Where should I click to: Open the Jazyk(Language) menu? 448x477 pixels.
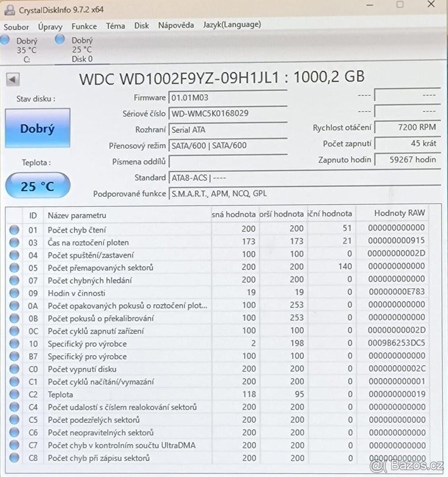pos(232,25)
